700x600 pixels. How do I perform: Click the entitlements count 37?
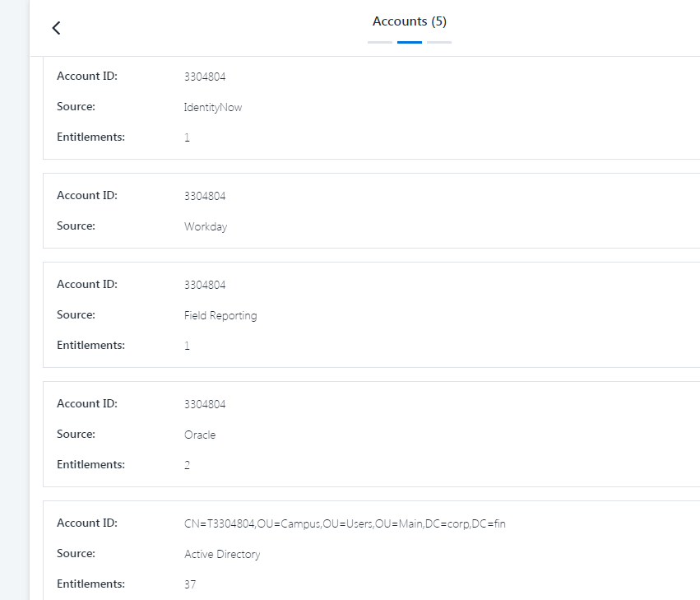pos(190,584)
